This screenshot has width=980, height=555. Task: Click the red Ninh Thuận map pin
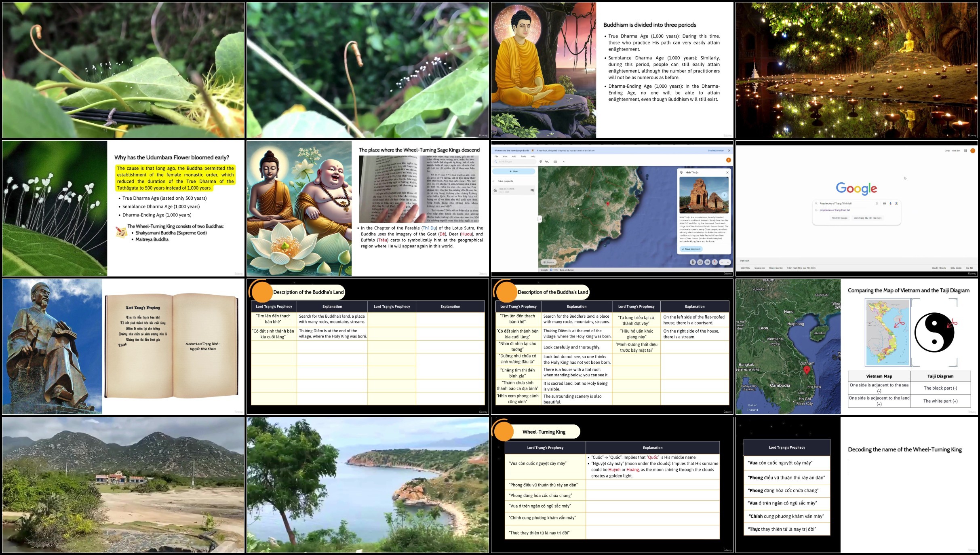coord(607,204)
